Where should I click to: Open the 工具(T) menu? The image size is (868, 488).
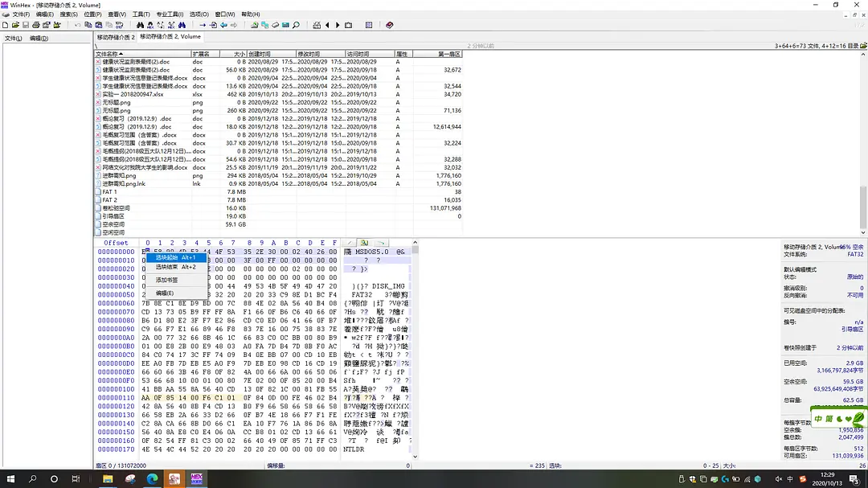click(x=141, y=14)
